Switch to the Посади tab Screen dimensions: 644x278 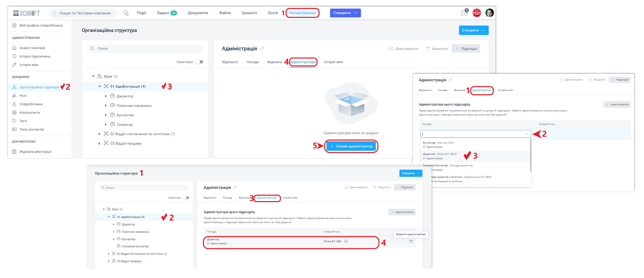(x=253, y=62)
